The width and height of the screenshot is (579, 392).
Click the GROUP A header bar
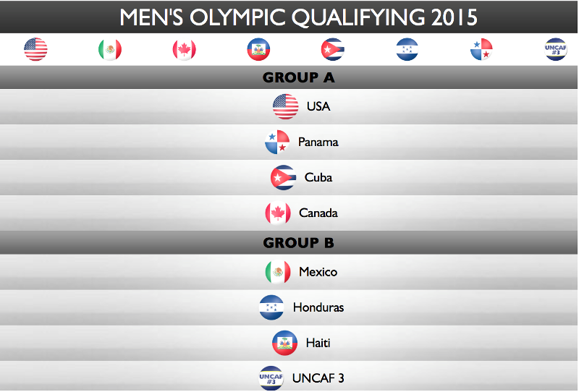click(289, 77)
